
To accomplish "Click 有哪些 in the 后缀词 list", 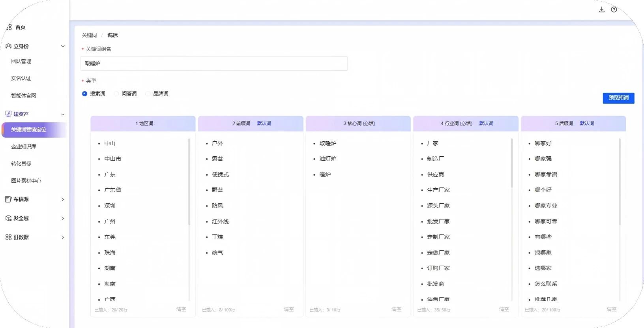I will pyautogui.click(x=543, y=237).
